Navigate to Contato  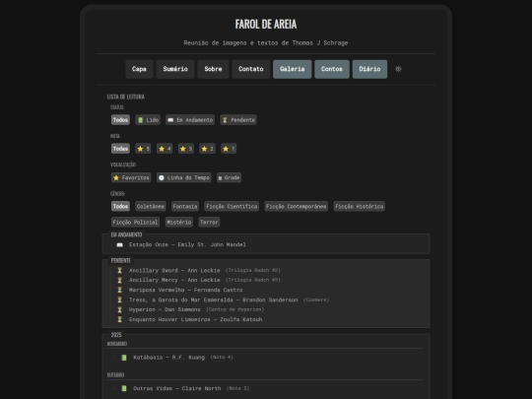(251, 69)
